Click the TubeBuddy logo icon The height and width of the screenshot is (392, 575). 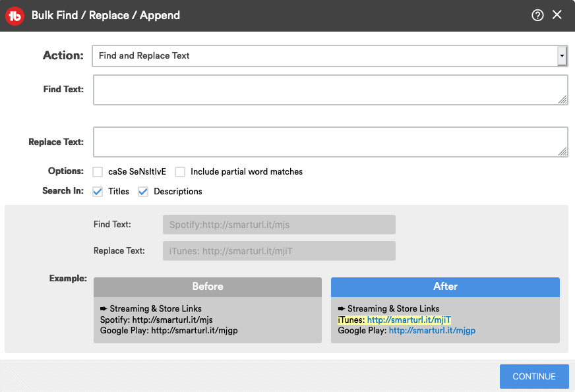tap(15, 16)
